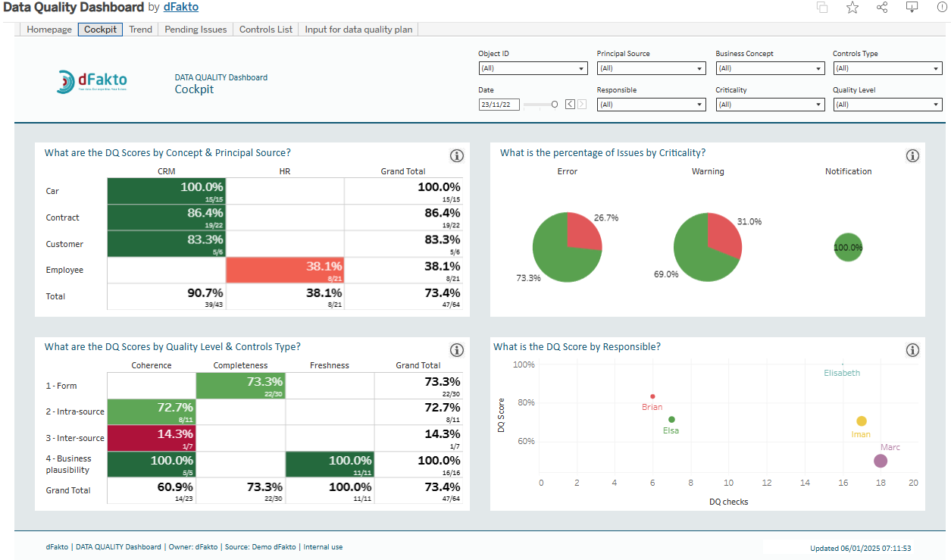Open the Criticality filter dropdown

pyautogui.click(x=770, y=105)
